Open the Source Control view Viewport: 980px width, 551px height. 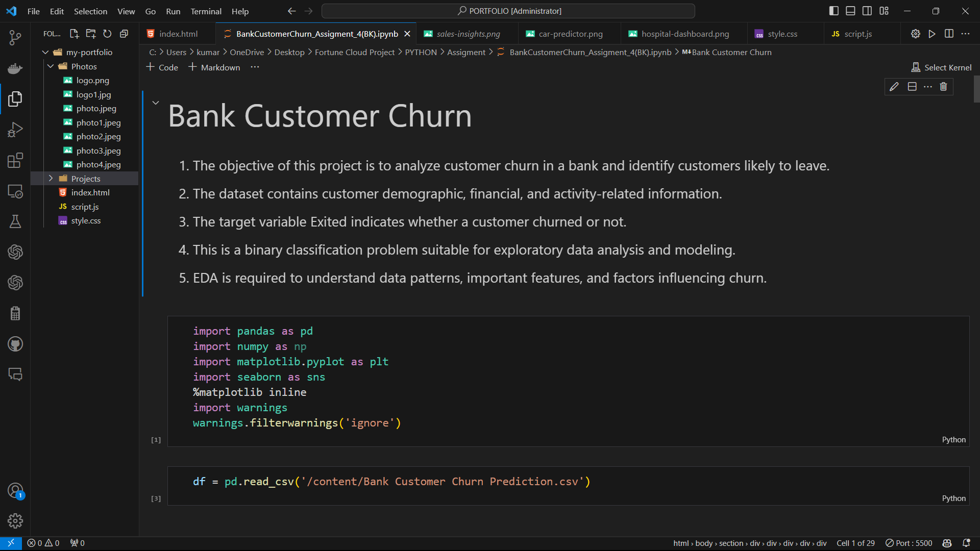pos(15,37)
